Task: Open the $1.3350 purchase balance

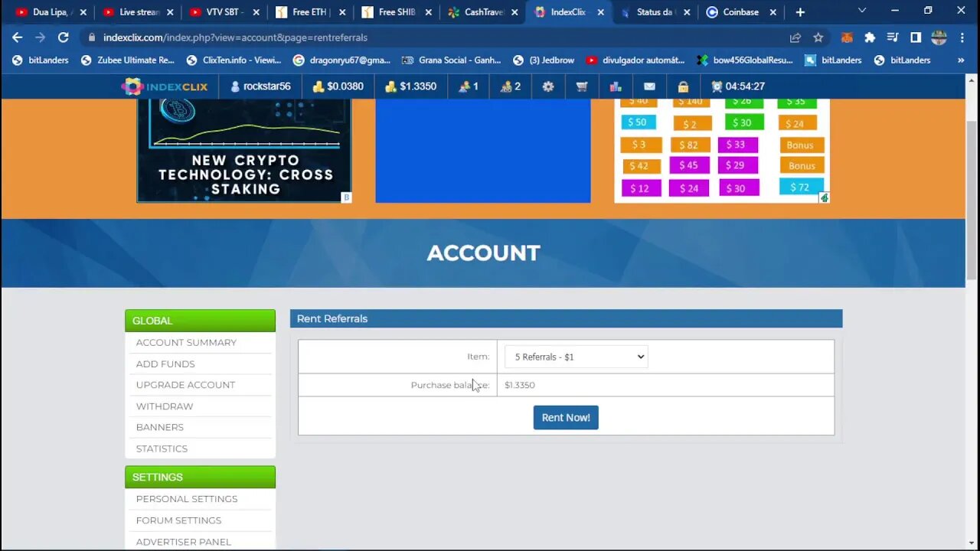Action: tap(410, 86)
